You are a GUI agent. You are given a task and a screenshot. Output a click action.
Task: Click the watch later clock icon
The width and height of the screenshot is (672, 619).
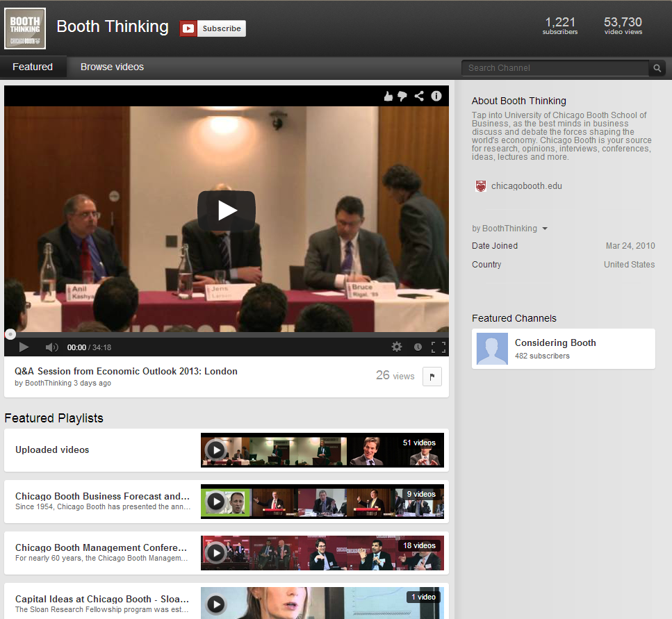pyautogui.click(x=418, y=347)
